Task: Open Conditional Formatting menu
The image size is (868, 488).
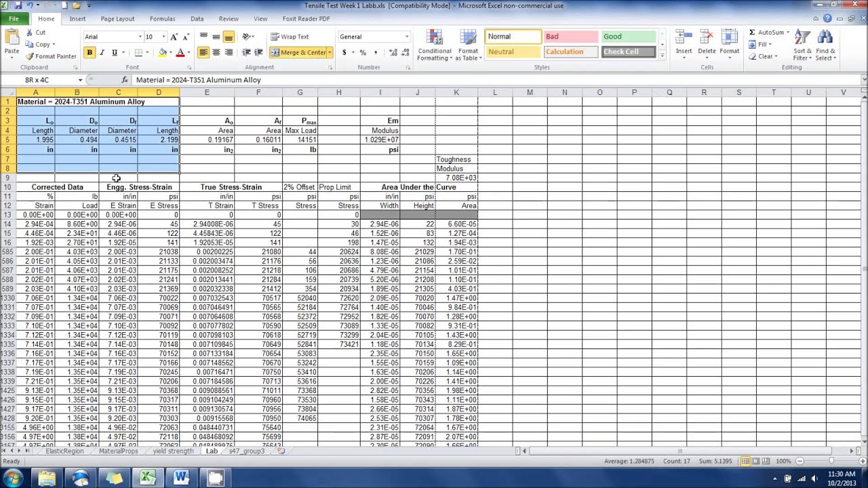Action: (x=435, y=45)
